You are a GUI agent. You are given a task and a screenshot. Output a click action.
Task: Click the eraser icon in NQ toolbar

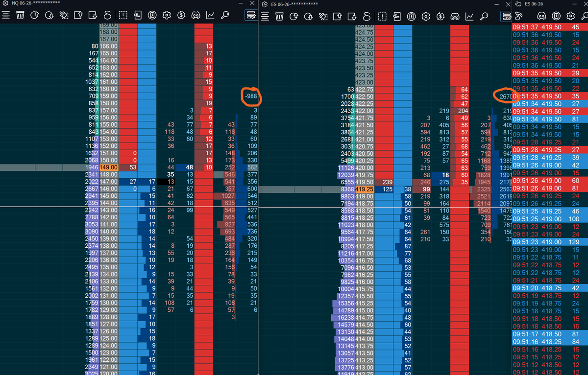pos(64,15)
